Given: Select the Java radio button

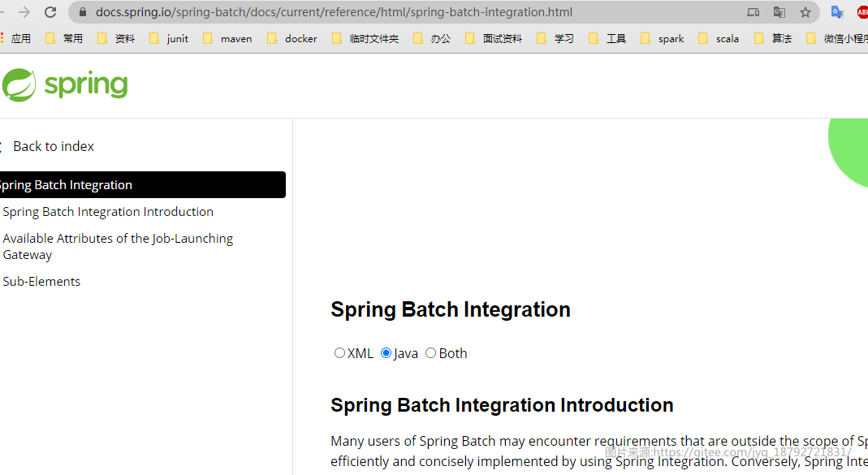Looking at the screenshot, I should click(x=386, y=352).
